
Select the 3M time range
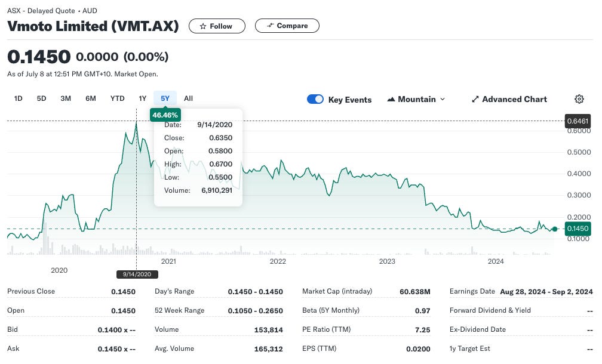coord(66,98)
